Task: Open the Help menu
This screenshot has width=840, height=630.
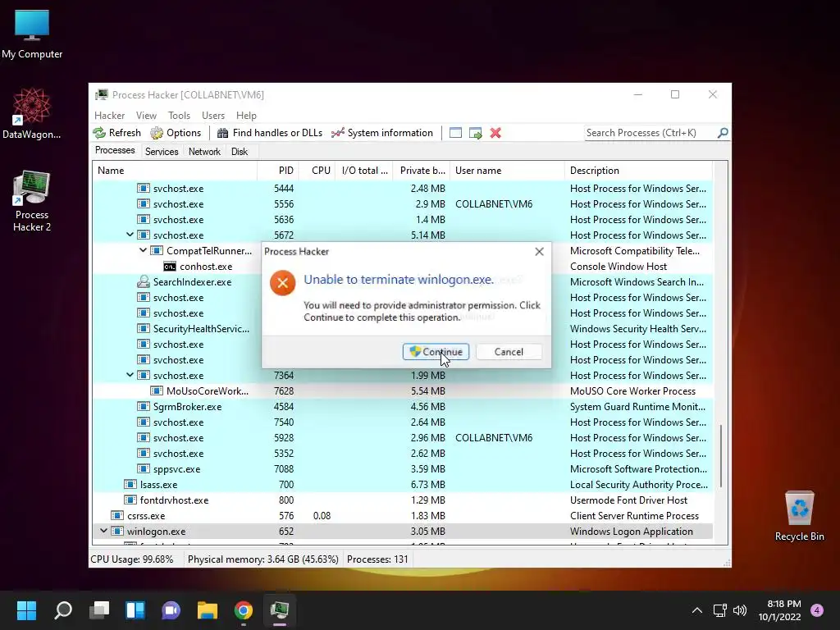Action: point(246,115)
